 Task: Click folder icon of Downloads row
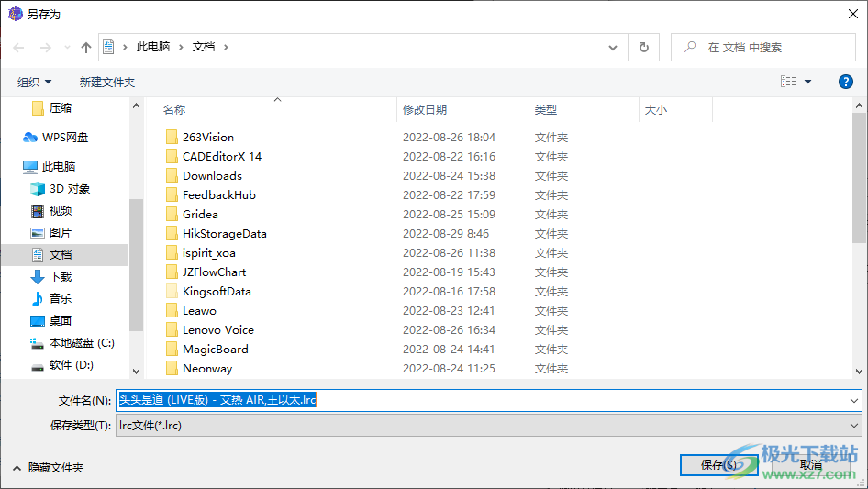pyautogui.click(x=172, y=176)
